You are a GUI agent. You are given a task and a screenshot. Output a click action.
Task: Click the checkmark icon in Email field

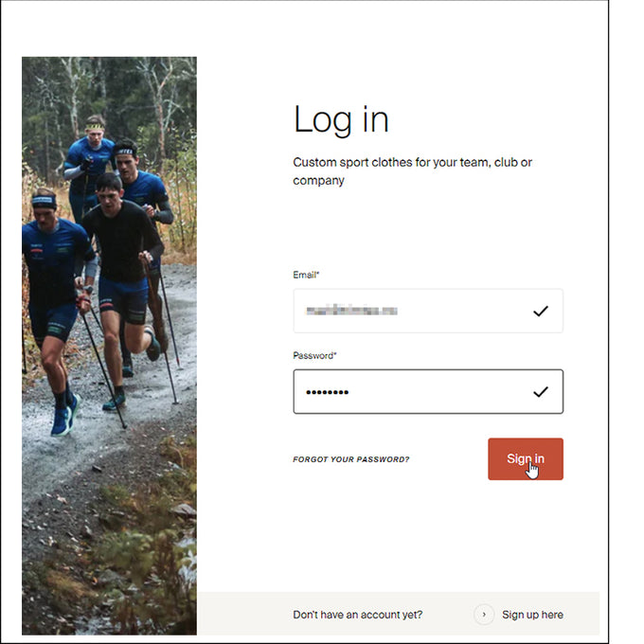541,312
